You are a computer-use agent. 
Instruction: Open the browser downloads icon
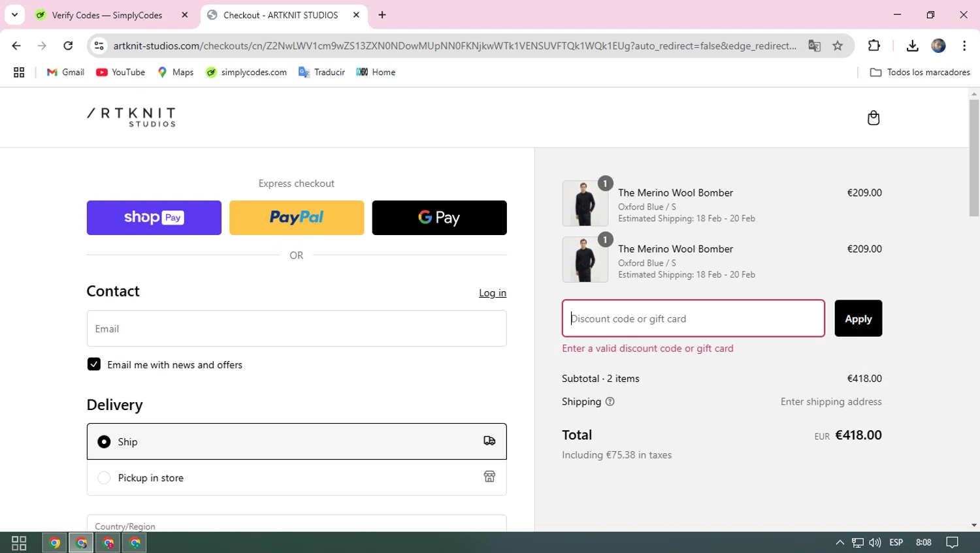(x=912, y=46)
